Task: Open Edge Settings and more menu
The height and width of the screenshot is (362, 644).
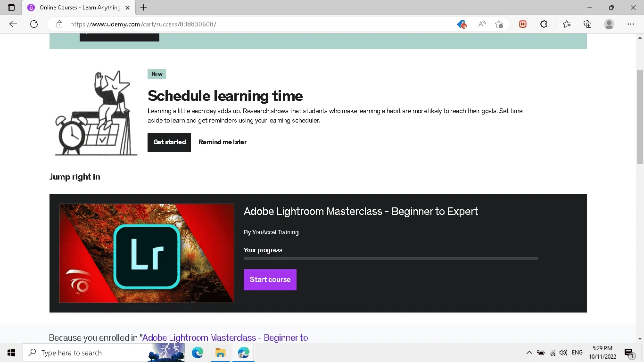Action: click(x=631, y=24)
